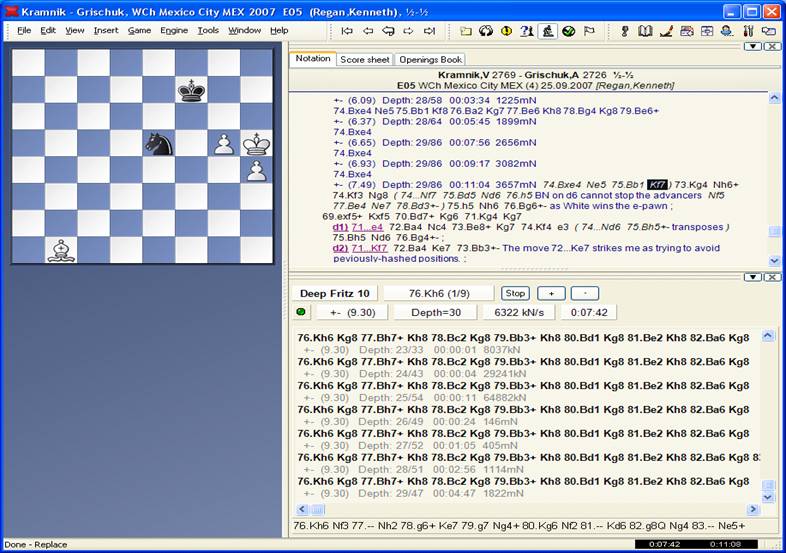Open the openings book icon in toolbar
Viewport: 786px width, 553px height.
click(x=645, y=31)
